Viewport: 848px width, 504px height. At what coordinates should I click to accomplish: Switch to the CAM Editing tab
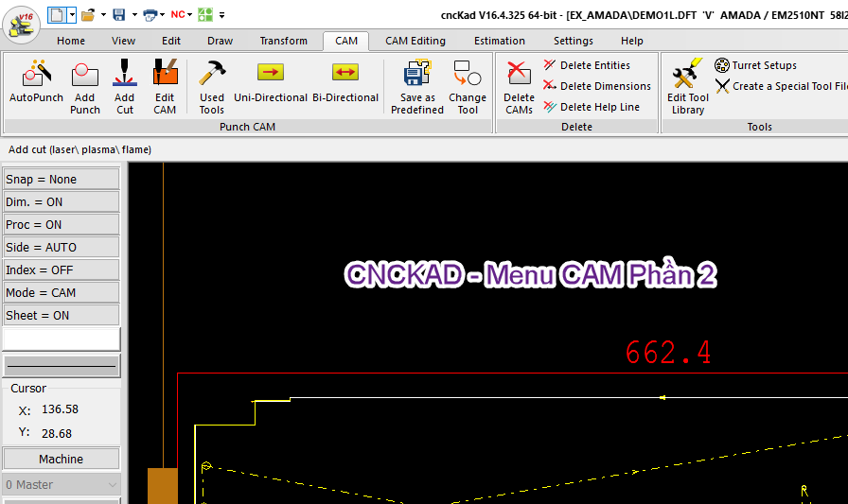[415, 41]
